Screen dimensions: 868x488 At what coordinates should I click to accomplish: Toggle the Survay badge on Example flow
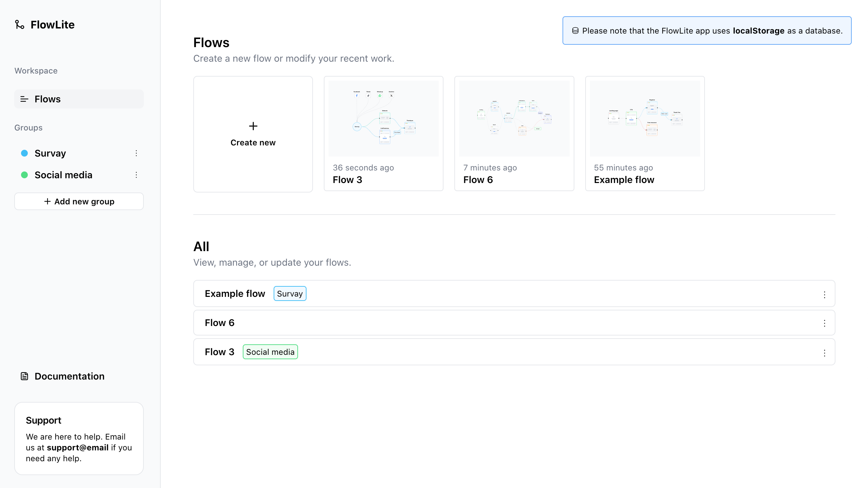(x=290, y=293)
